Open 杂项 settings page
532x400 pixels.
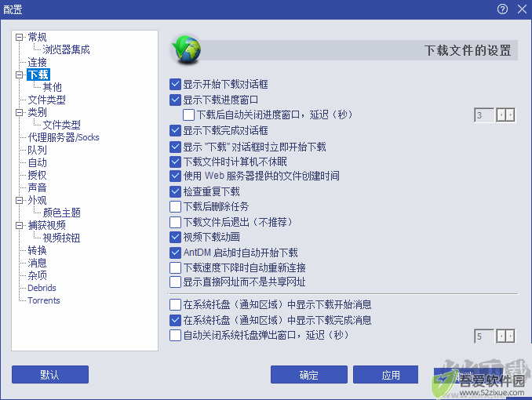pyautogui.click(x=37, y=275)
